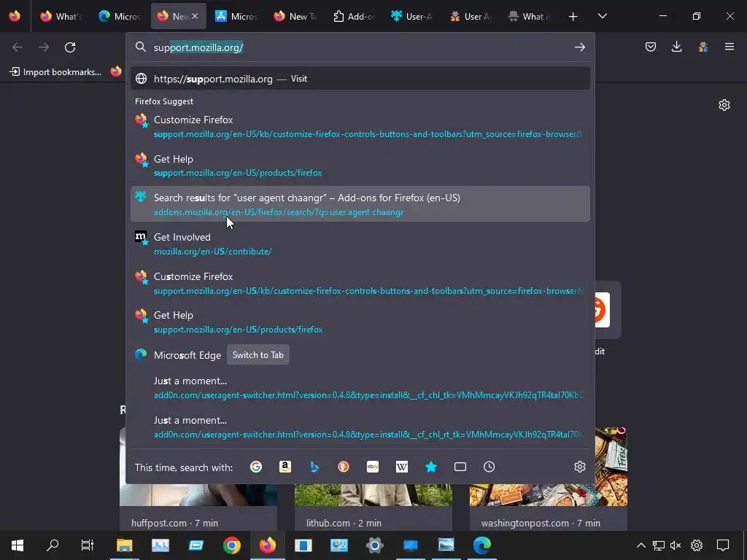Open the Firefox application menu
Screen dimensions: 747x560
coord(729,47)
